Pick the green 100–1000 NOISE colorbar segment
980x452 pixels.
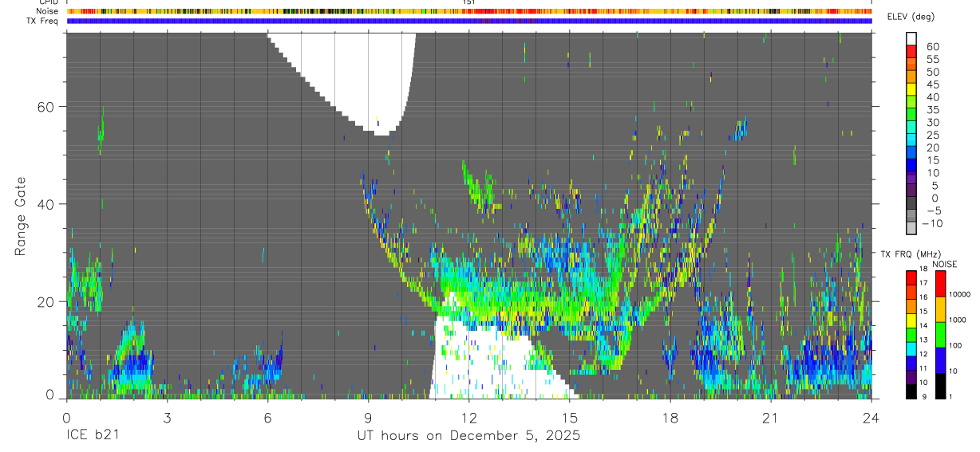[x=941, y=335]
